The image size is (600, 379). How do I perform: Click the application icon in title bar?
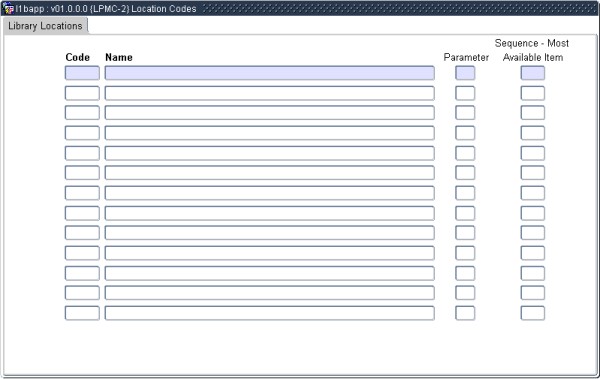8,8
